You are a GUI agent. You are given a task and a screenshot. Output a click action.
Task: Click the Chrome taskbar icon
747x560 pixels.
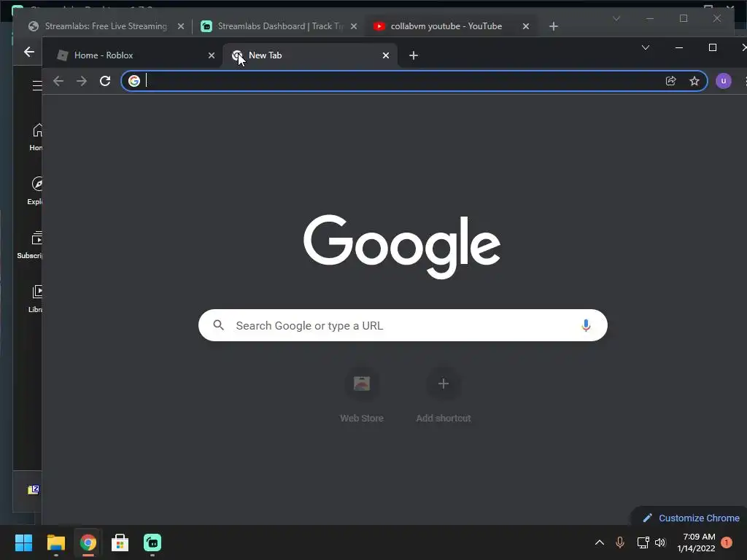[x=88, y=542]
